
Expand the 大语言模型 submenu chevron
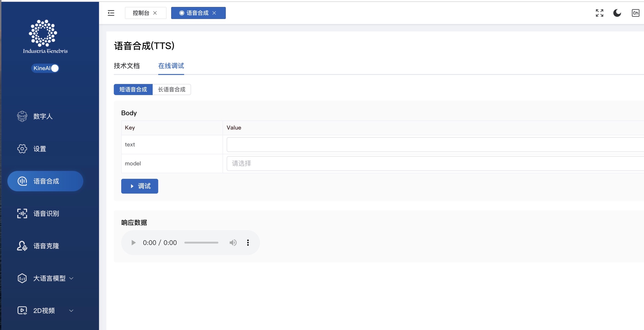[x=71, y=278]
